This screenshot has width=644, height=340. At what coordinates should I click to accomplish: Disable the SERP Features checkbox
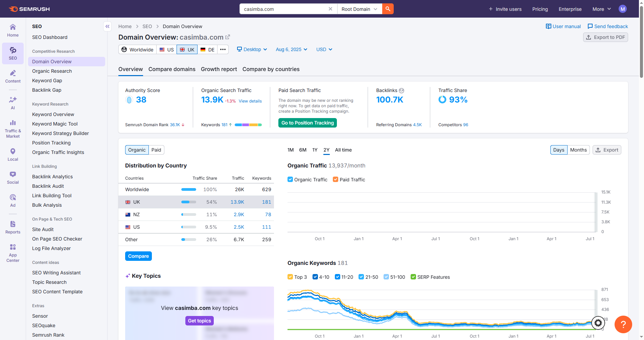pyautogui.click(x=413, y=277)
